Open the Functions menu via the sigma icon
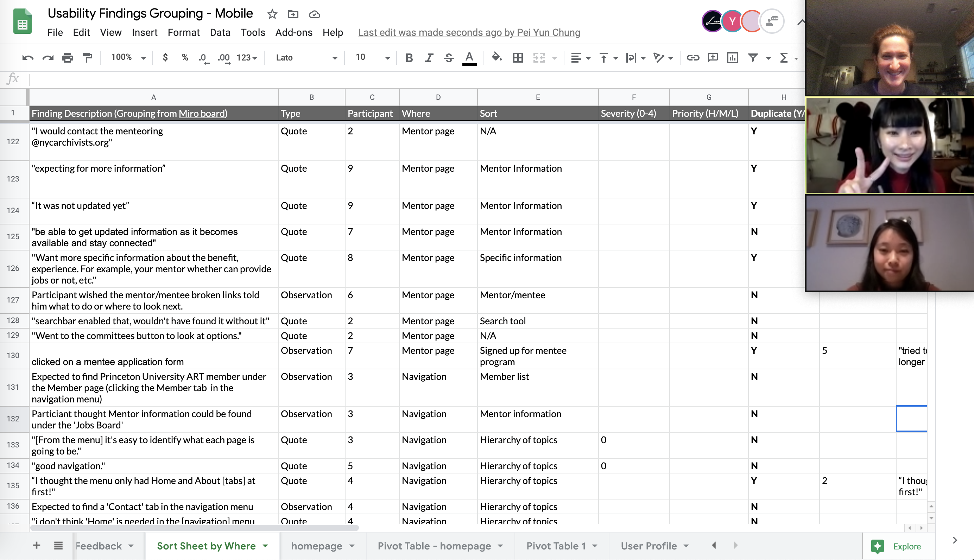The image size is (974, 560). [784, 58]
